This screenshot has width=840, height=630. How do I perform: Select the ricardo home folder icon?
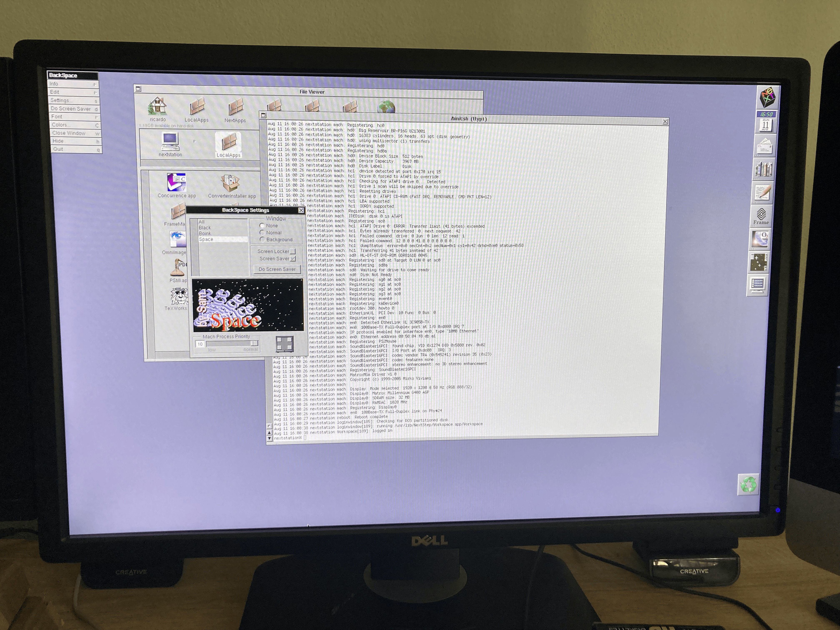pos(157,107)
